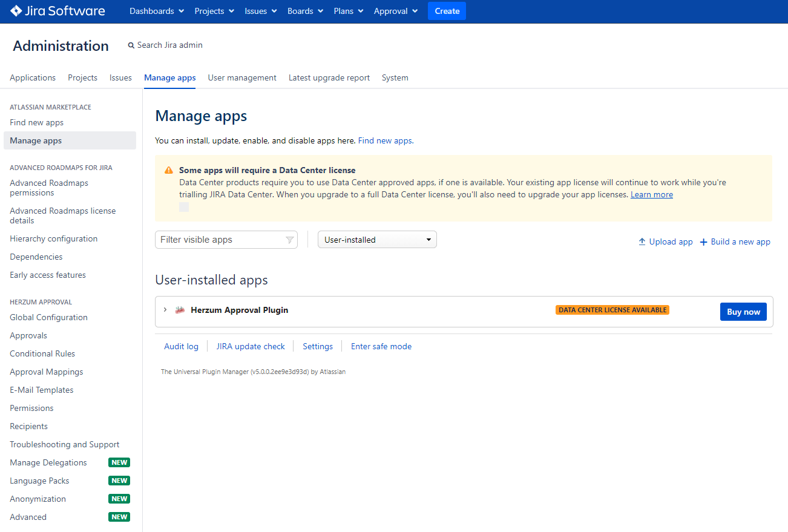Click the search magnifier icon in admin header
788x532 pixels.
[x=131, y=45]
